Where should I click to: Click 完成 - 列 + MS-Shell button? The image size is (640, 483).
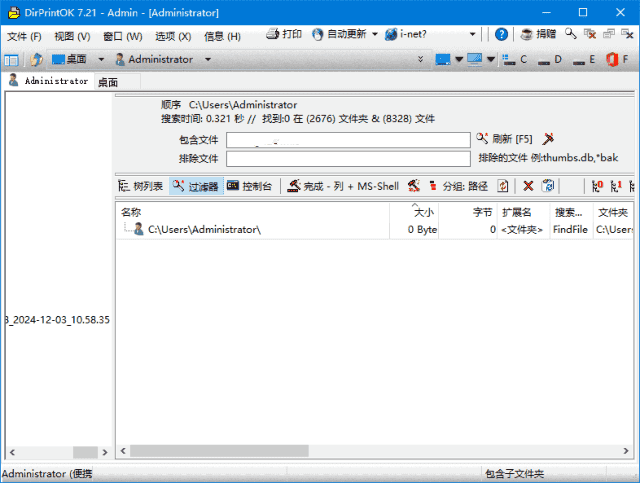click(343, 186)
